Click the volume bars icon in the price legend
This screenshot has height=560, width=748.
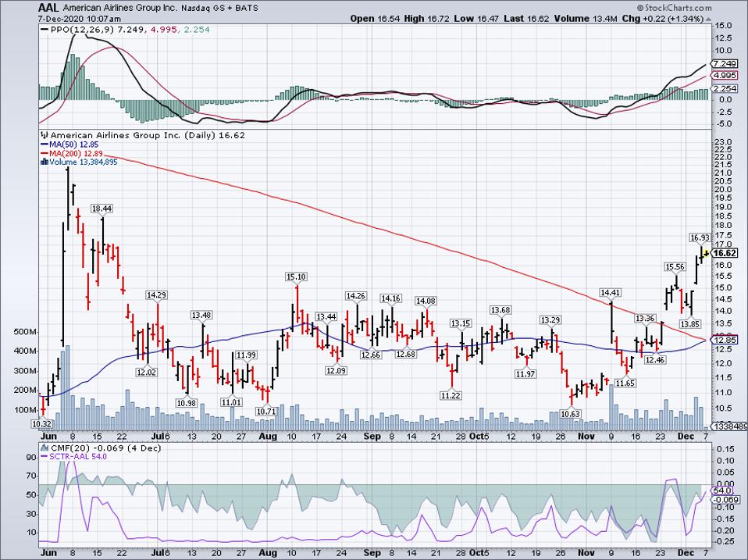click(45, 162)
